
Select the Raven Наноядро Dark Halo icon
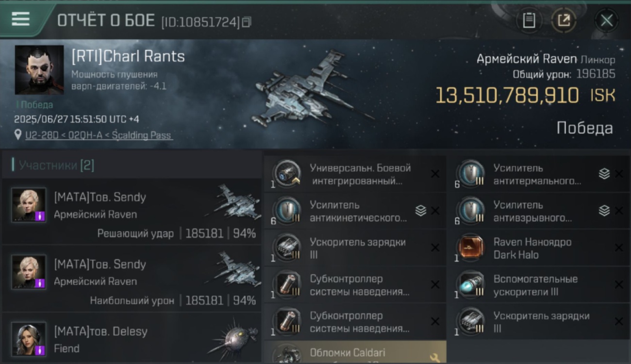pyautogui.click(x=470, y=248)
